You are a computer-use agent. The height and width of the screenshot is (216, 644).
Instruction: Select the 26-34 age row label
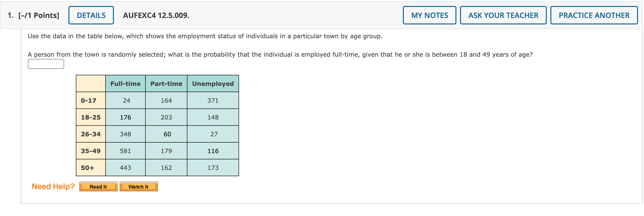(x=91, y=134)
